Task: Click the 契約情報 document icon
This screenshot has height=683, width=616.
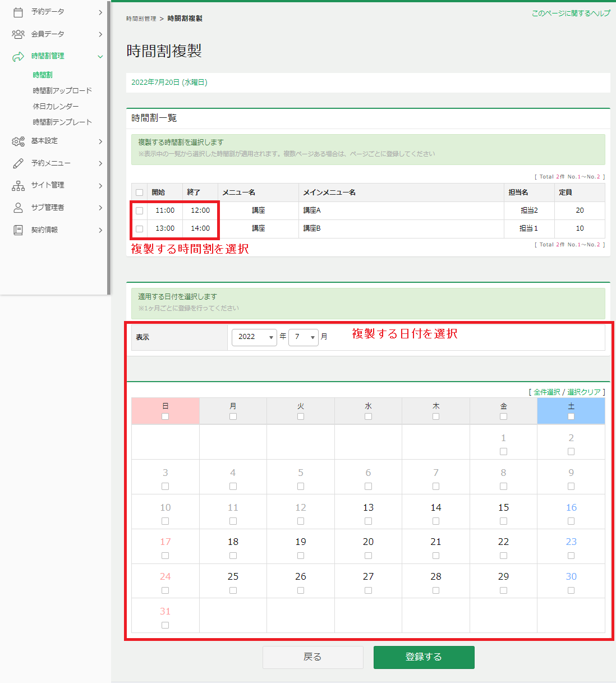Action: click(18, 230)
